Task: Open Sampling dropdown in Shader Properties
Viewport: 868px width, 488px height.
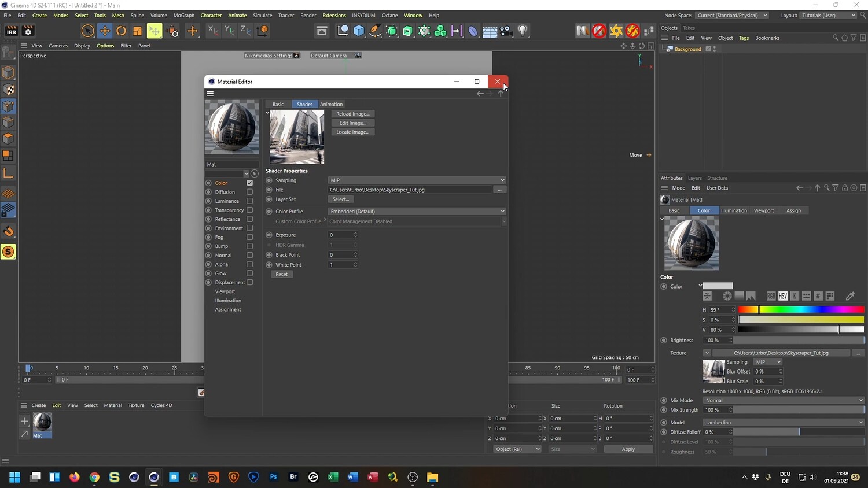Action: point(417,180)
